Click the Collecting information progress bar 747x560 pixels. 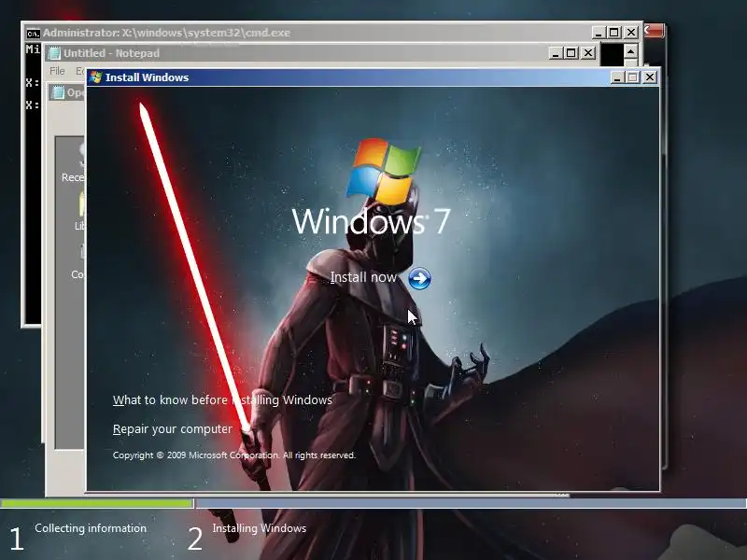tap(97, 503)
